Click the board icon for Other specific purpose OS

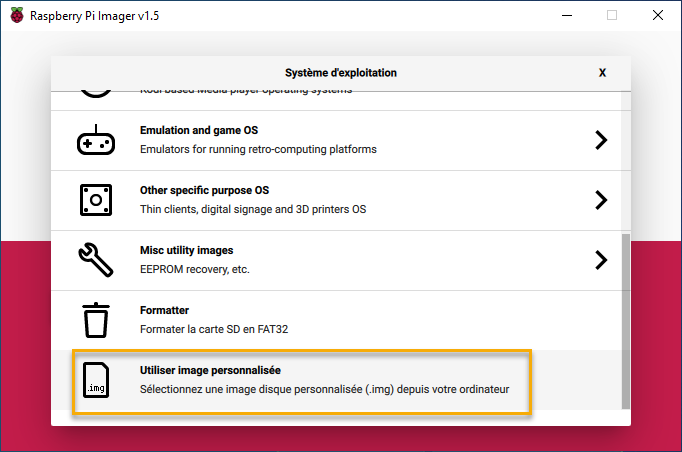pyautogui.click(x=96, y=200)
